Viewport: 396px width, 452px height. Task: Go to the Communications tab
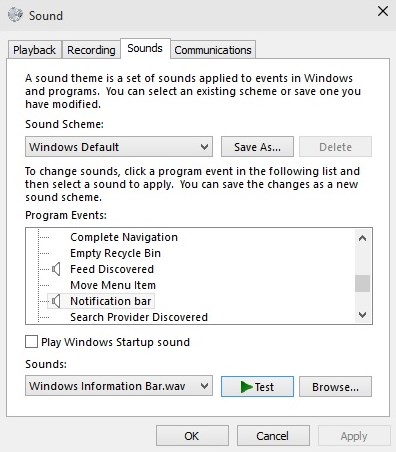pyautogui.click(x=213, y=50)
